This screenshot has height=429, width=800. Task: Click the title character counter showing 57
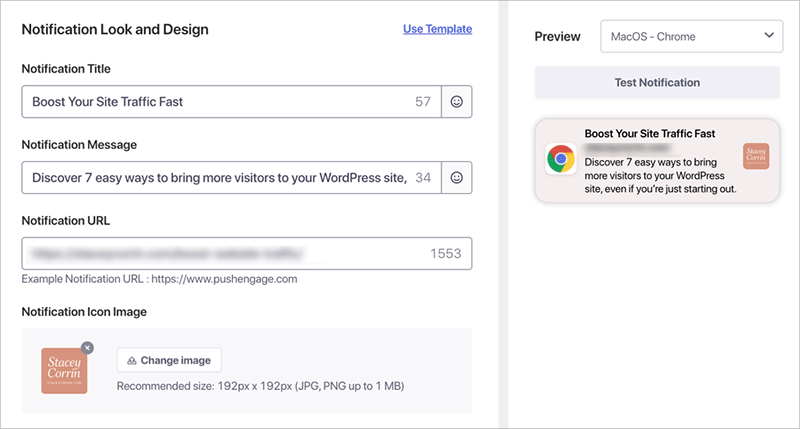(x=423, y=102)
